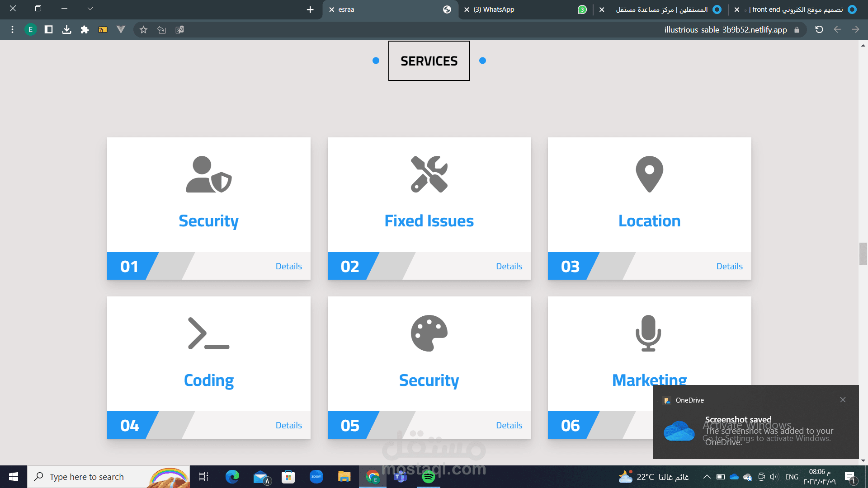The width and height of the screenshot is (868, 488).
Task: Click the yellow extension icon in toolbar
Action: (x=103, y=30)
